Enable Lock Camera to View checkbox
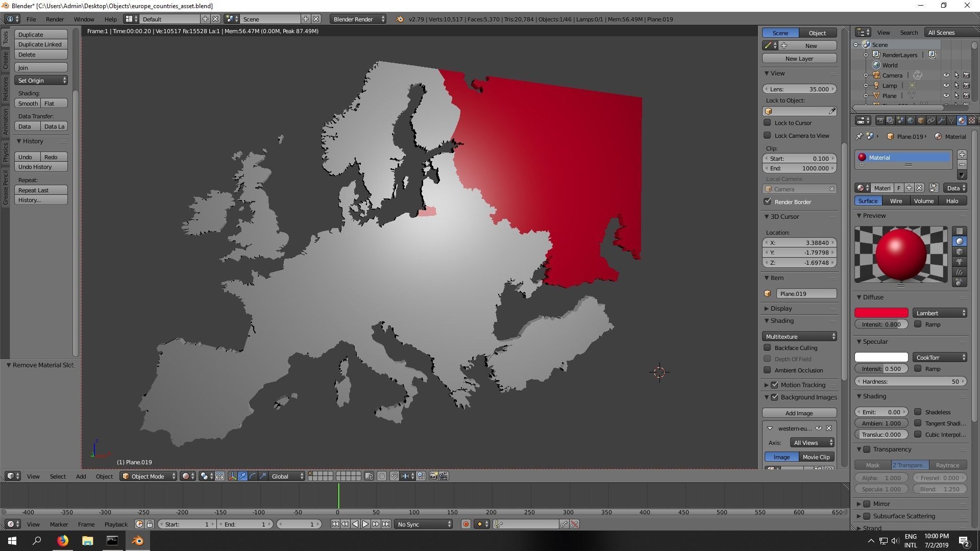The image size is (980, 551). [767, 135]
